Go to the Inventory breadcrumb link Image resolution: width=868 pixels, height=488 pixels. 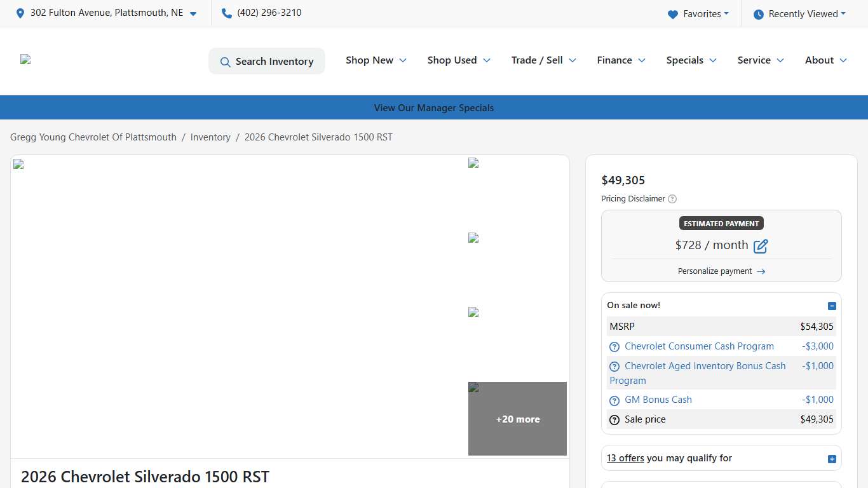(210, 137)
